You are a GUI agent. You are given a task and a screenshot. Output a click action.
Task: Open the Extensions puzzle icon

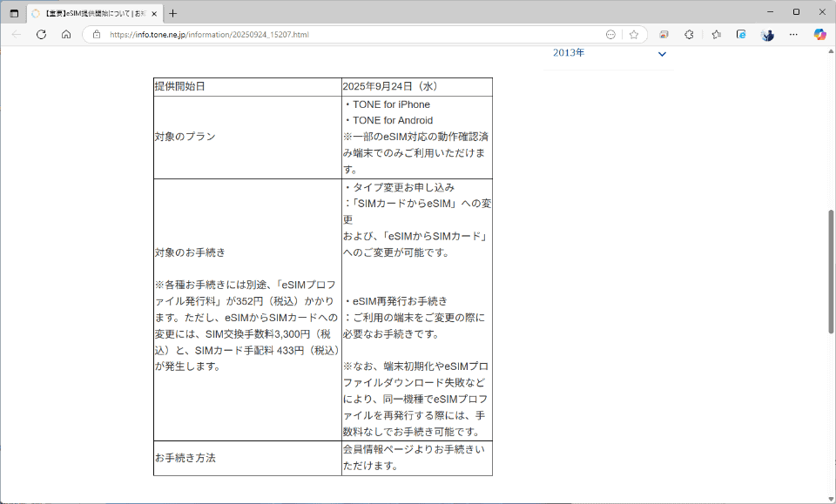point(689,35)
